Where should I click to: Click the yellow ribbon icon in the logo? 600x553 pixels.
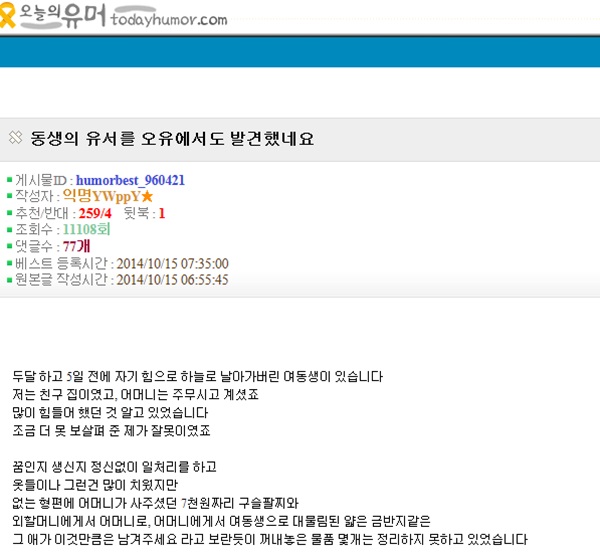(7, 15)
